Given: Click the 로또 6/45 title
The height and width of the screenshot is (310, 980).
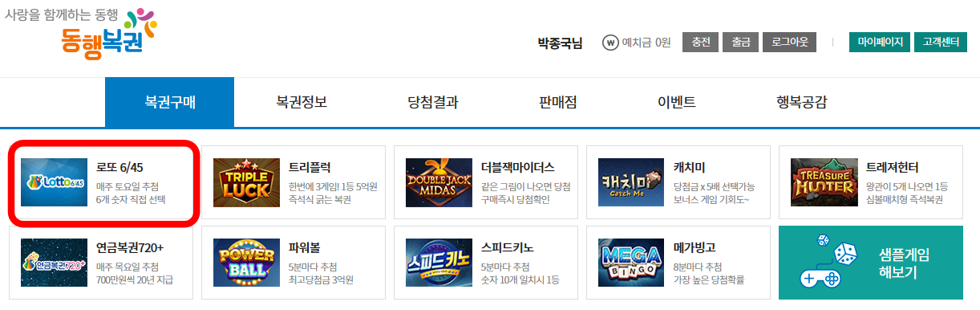Looking at the screenshot, I should [119, 167].
